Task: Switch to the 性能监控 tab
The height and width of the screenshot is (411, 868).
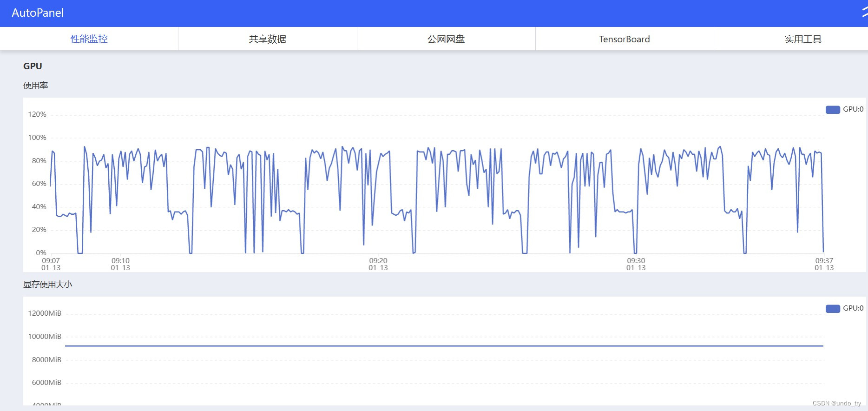Action: click(x=89, y=39)
